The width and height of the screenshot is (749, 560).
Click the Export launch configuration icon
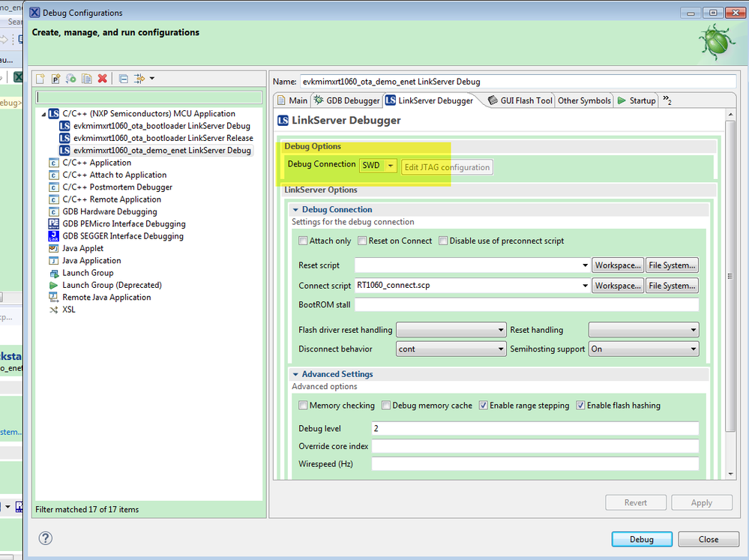(x=71, y=79)
